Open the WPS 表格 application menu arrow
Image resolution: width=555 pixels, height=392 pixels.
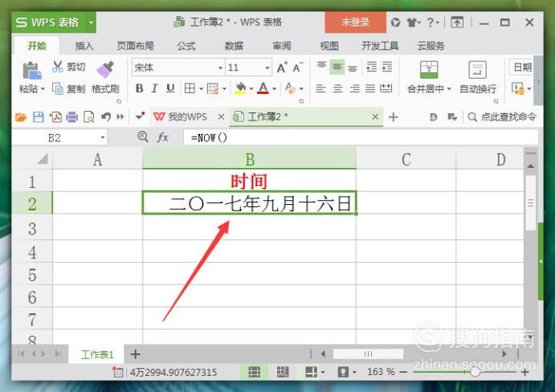[92, 22]
